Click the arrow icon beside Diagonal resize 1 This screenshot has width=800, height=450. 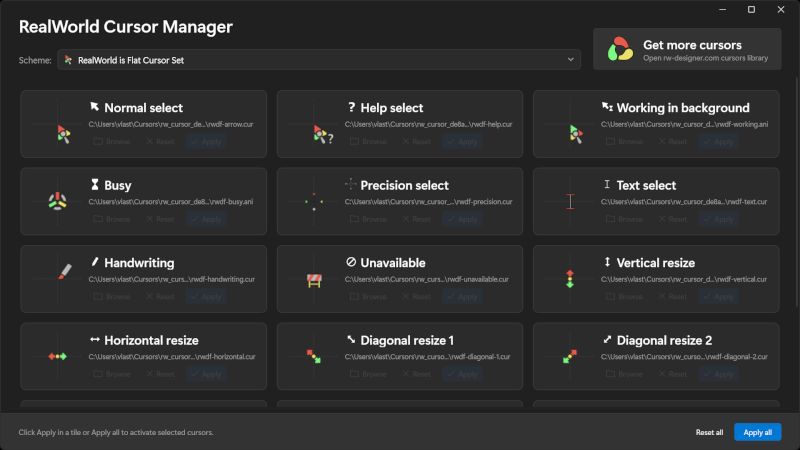(351, 339)
